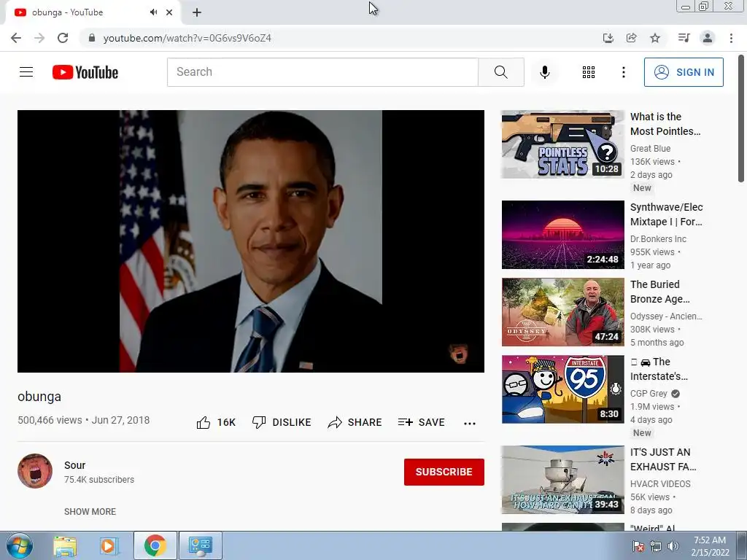
Task: Bookmark this page with the star
Action: point(655,38)
